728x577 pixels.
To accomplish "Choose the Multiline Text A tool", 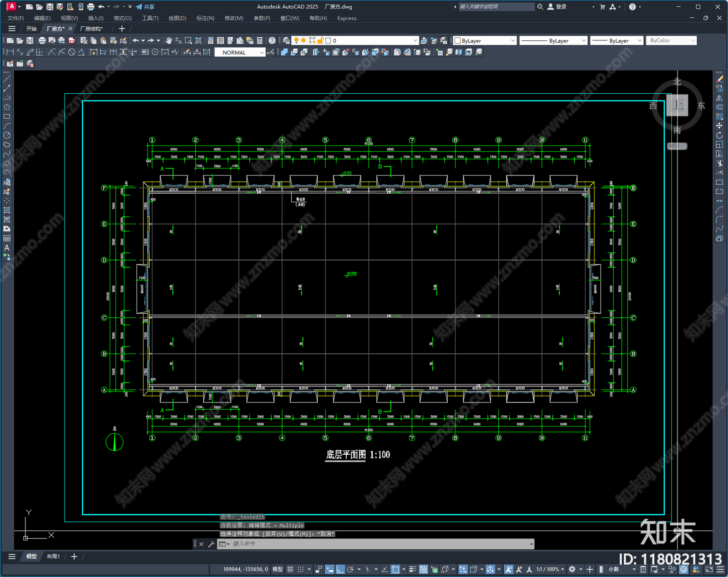I will [x=7, y=248].
